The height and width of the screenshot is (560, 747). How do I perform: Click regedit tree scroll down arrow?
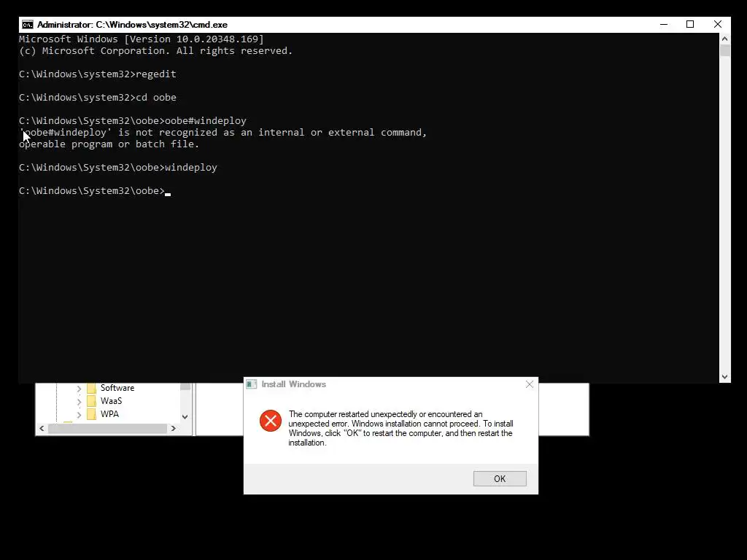pyautogui.click(x=185, y=416)
